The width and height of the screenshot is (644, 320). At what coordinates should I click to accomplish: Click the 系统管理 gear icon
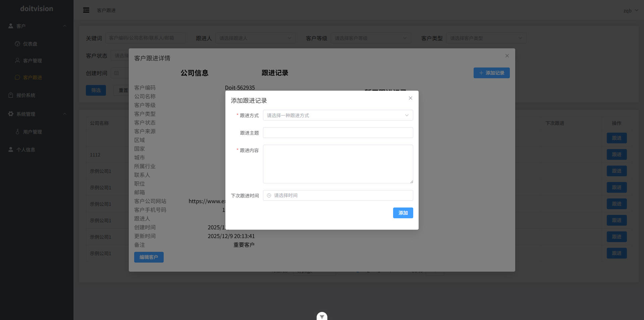[11, 114]
